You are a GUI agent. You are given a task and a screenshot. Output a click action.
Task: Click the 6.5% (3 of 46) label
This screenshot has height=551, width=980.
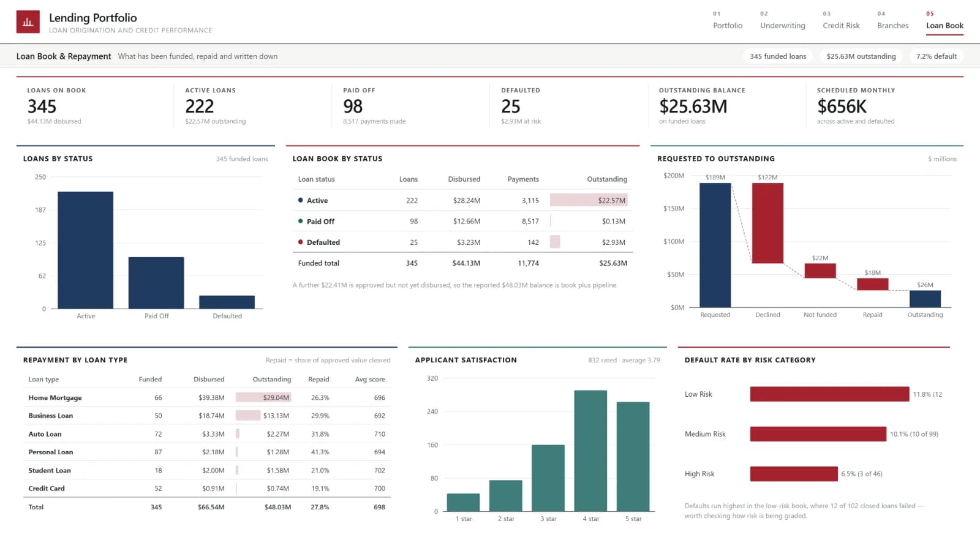[x=861, y=474]
